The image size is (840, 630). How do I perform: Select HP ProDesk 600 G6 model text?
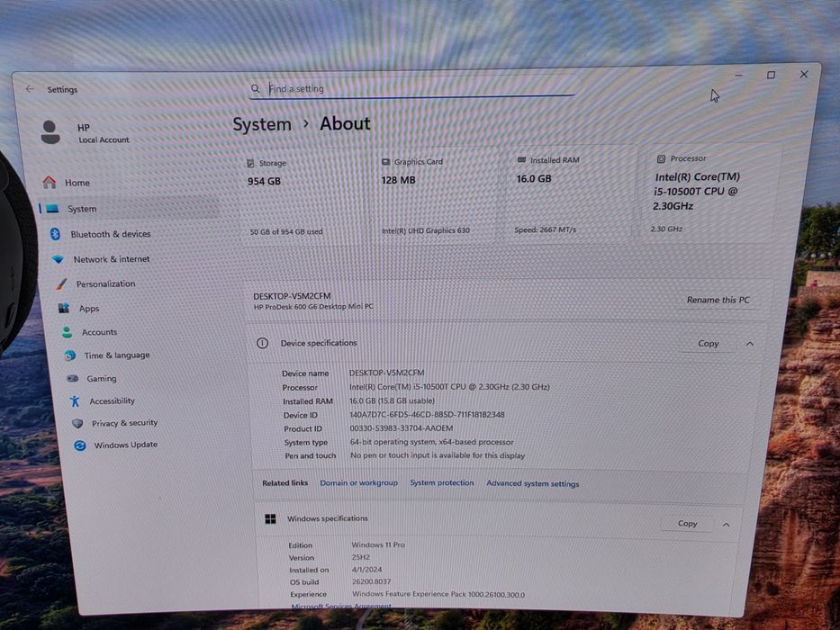[x=313, y=306]
